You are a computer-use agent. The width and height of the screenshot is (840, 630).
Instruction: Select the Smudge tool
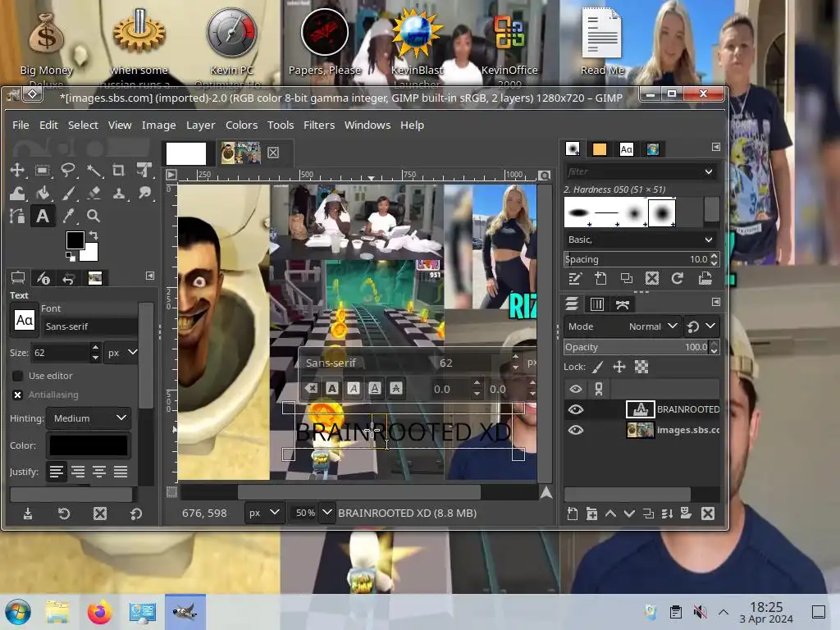click(x=144, y=194)
